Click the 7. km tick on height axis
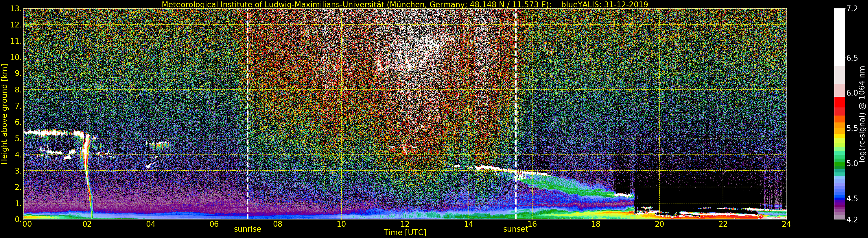Image resolution: width=868 pixels, height=238 pixels. pyautogui.click(x=18, y=106)
